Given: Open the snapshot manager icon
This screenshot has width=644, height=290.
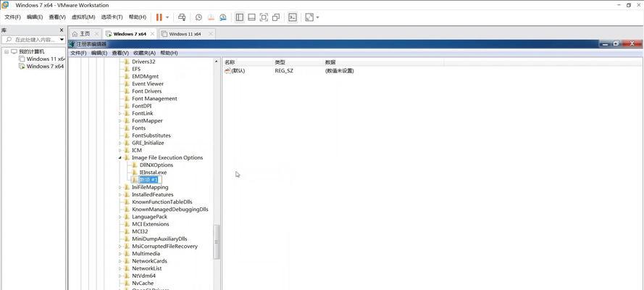Looking at the screenshot, I should [222, 17].
